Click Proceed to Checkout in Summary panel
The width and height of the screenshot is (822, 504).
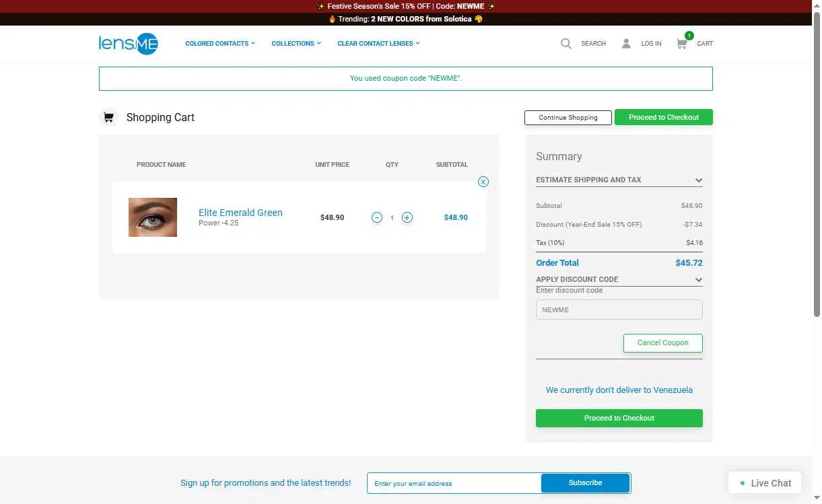click(x=619, y=418)
